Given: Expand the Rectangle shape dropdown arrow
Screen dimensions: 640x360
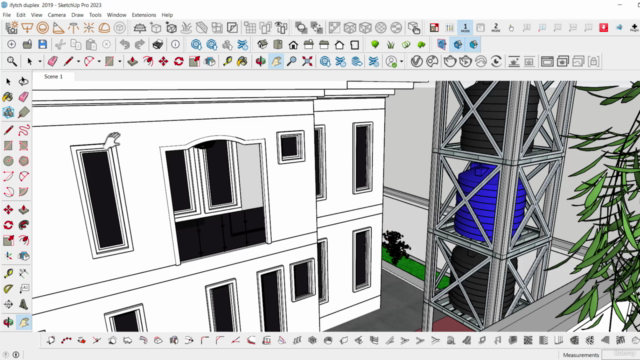Looking at the screenshot, I should click(120, 62).
